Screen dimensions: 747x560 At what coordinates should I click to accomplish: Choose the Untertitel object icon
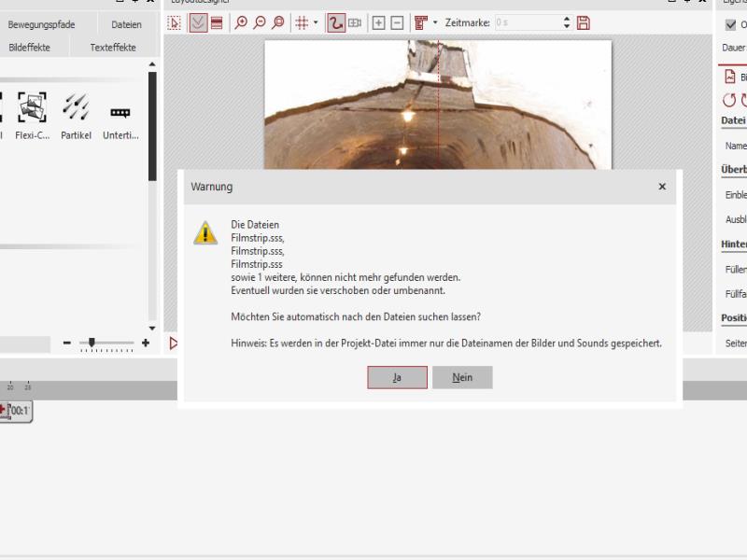(x=120, y=114)
